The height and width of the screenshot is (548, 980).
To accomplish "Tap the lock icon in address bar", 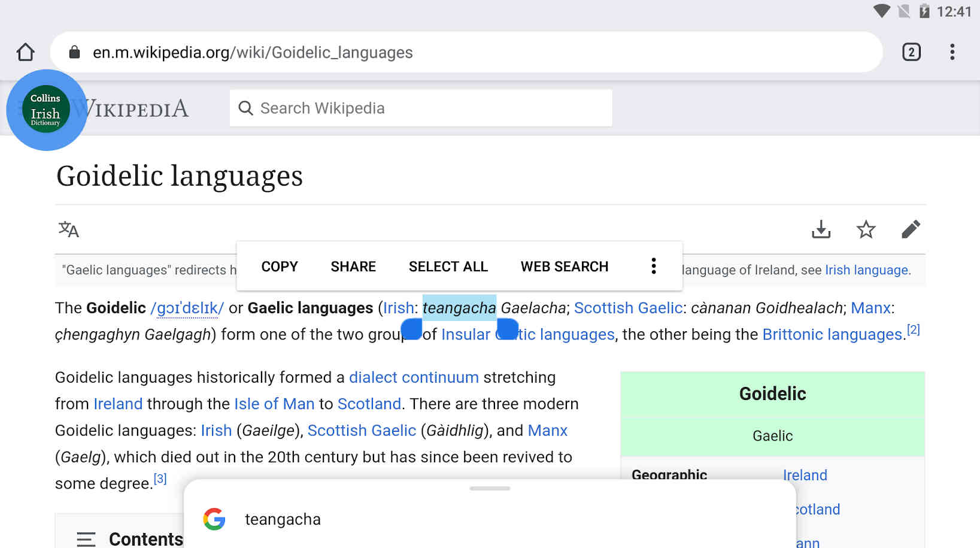I will tap(74, 52).
